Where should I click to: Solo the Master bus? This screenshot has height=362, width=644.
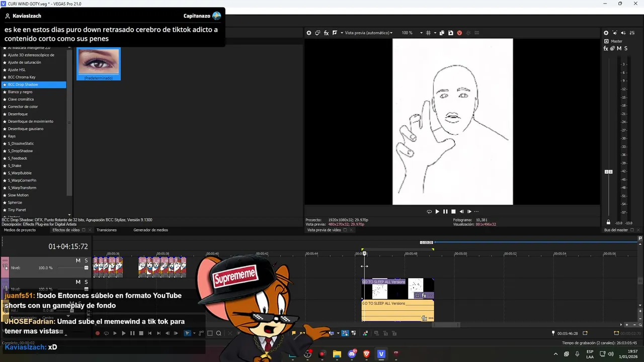pos(626,48)
